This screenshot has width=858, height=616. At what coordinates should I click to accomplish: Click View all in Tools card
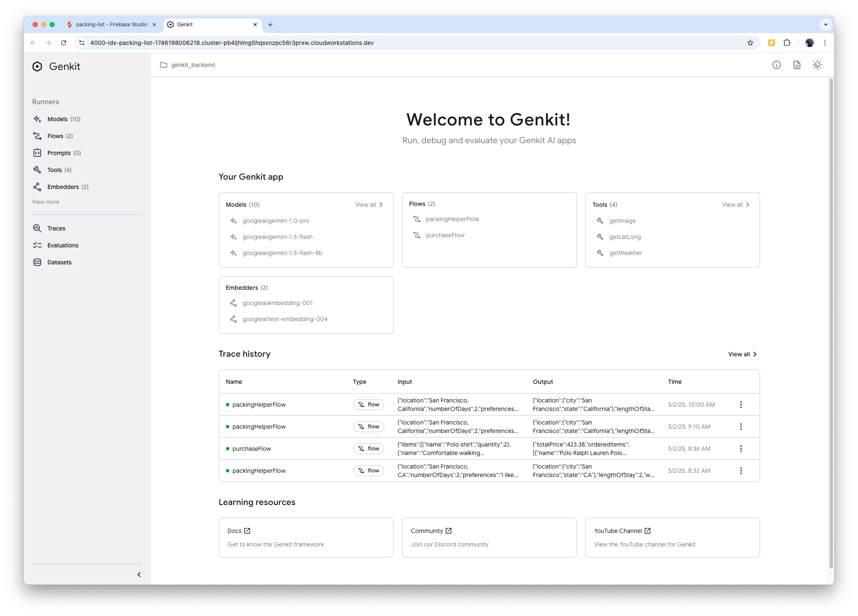[x=735, y=205]
